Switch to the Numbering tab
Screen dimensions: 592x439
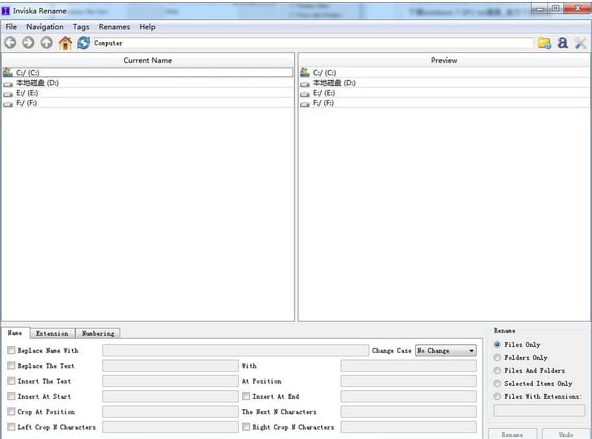coord(98,333)
